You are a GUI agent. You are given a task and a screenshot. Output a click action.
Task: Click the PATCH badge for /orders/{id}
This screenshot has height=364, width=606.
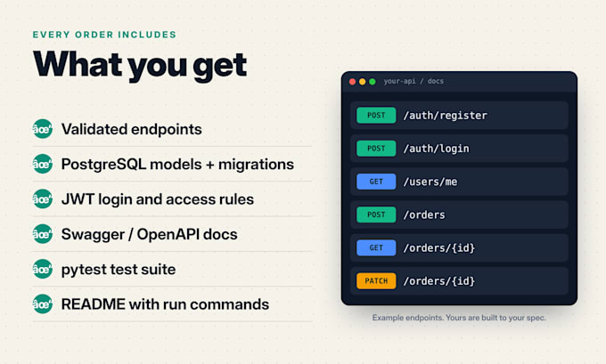click(376, 281)
